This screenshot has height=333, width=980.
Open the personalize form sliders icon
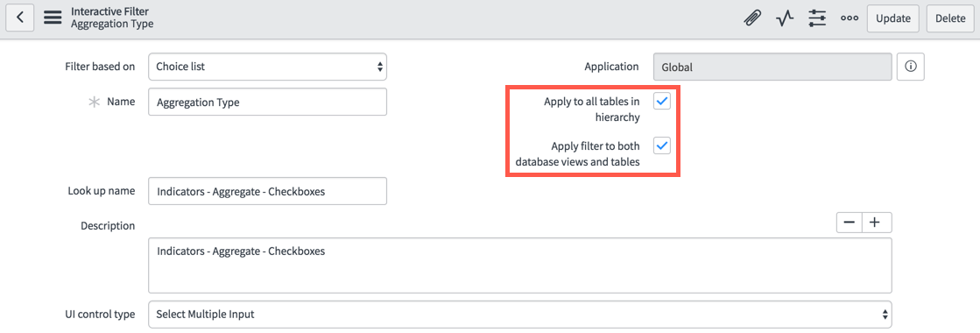click(x=816, y=18)
